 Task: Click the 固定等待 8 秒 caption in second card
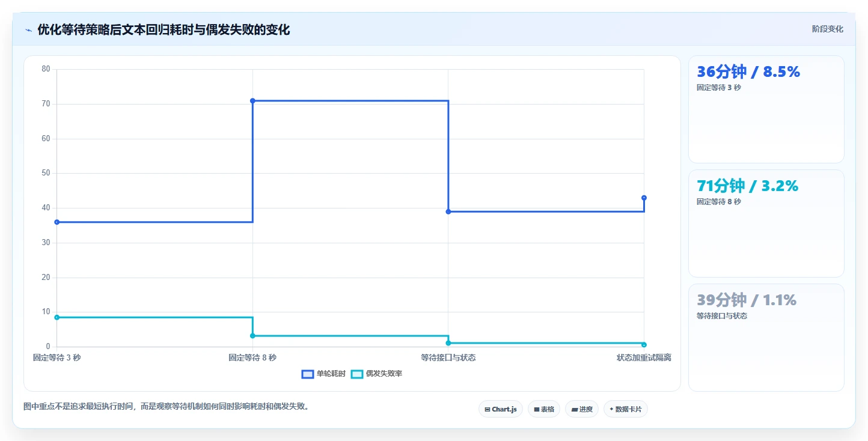(x=719, y=202)
